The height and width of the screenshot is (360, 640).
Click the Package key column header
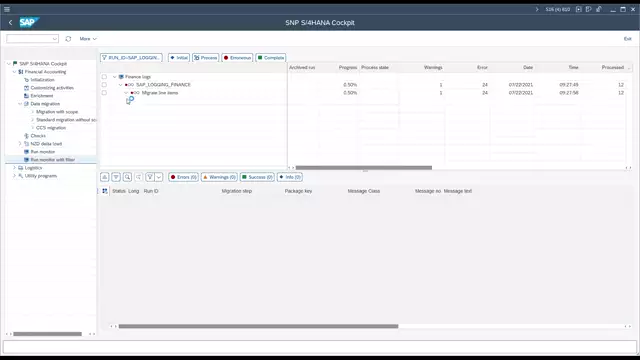pyautogui.click(x=298, y=191)
